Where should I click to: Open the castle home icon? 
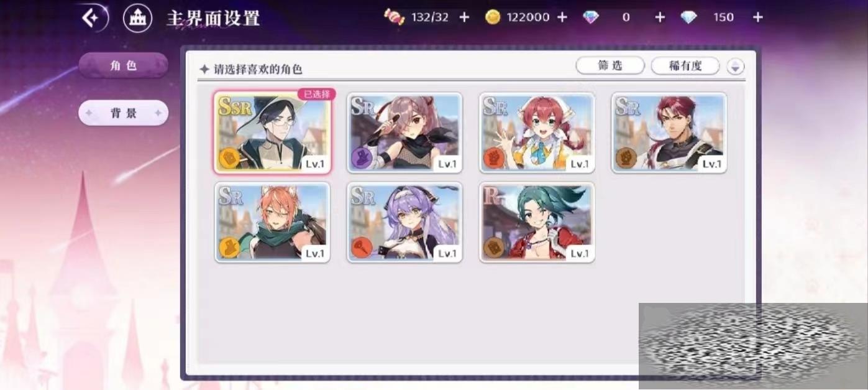click(137, 18)
